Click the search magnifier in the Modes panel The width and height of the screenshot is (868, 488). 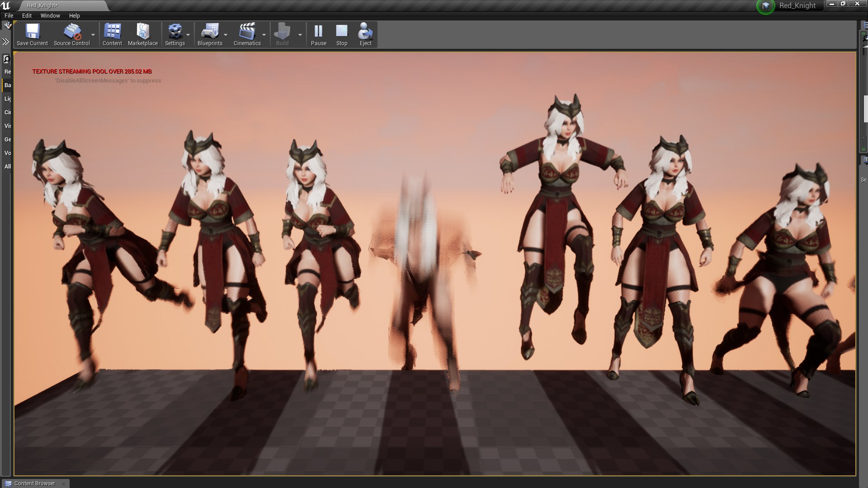6,59
